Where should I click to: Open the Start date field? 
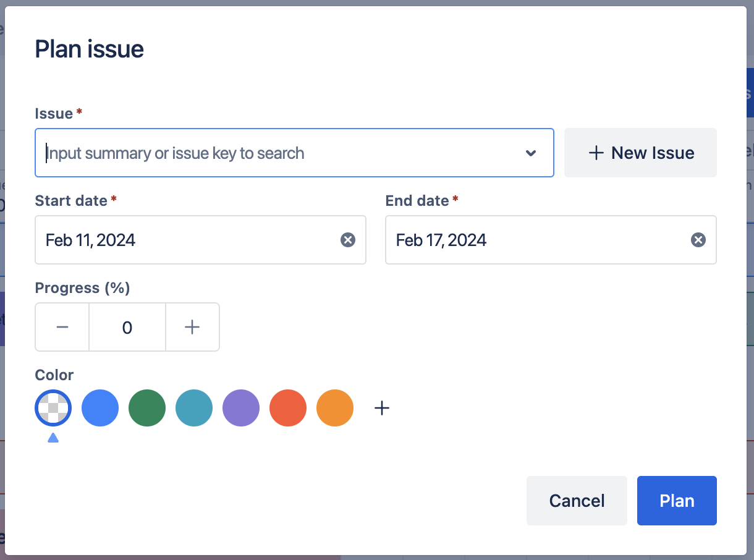tap(185, 240)
